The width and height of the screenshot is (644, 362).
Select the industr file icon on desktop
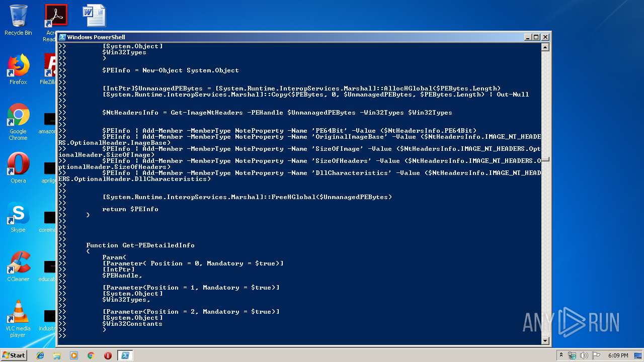pos(48,320)
